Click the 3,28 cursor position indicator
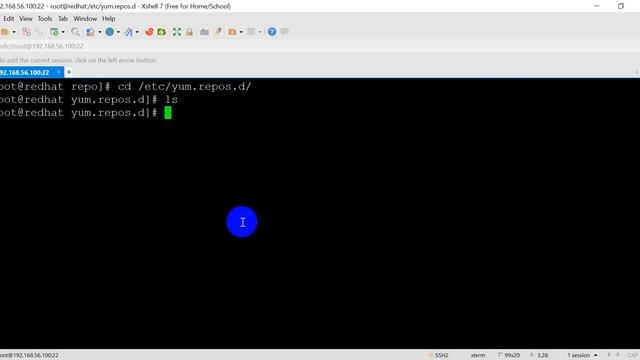The height and width of the screenshot is (360, 640). pyautogui.click(x=542, y=355)
